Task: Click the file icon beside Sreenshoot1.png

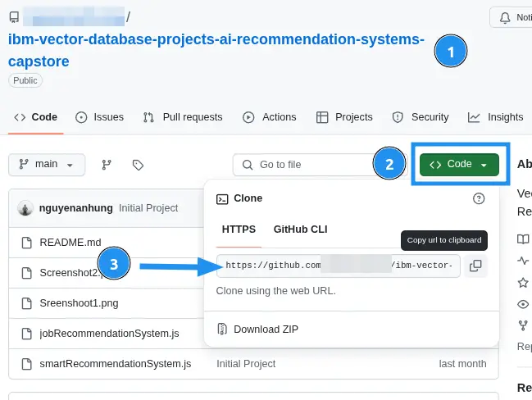Action: pyautogui.click(x=27, y=303)
